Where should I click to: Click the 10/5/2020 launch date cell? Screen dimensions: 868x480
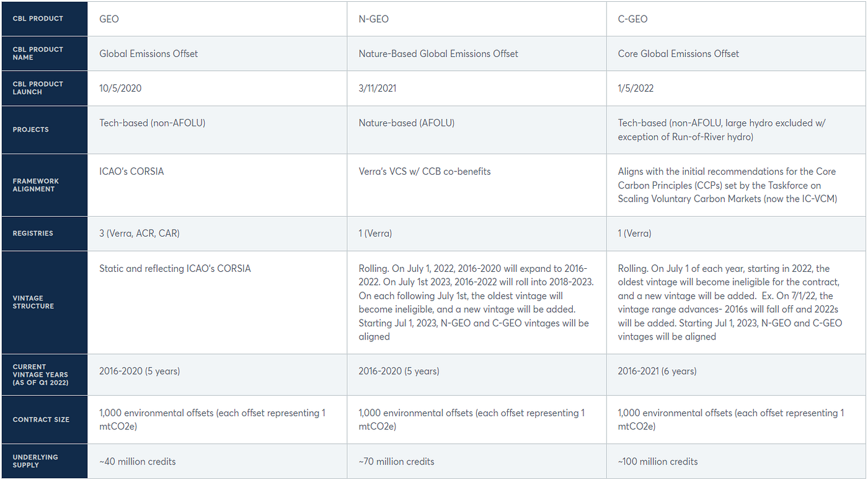click(217, 88)
